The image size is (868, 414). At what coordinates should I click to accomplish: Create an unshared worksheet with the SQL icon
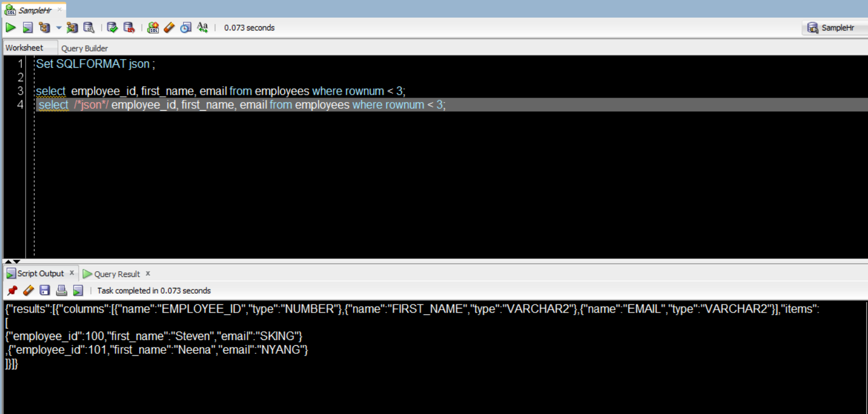153,27
